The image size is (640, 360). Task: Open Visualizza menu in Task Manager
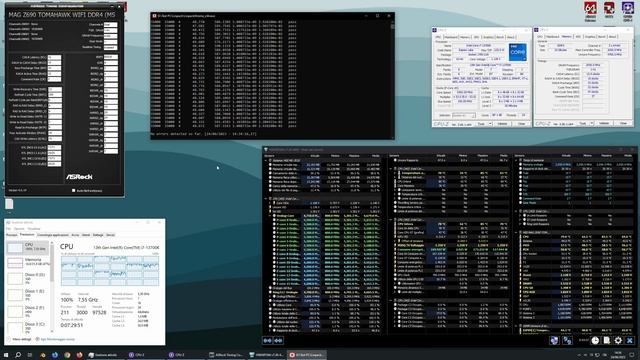tap(34, 229)
